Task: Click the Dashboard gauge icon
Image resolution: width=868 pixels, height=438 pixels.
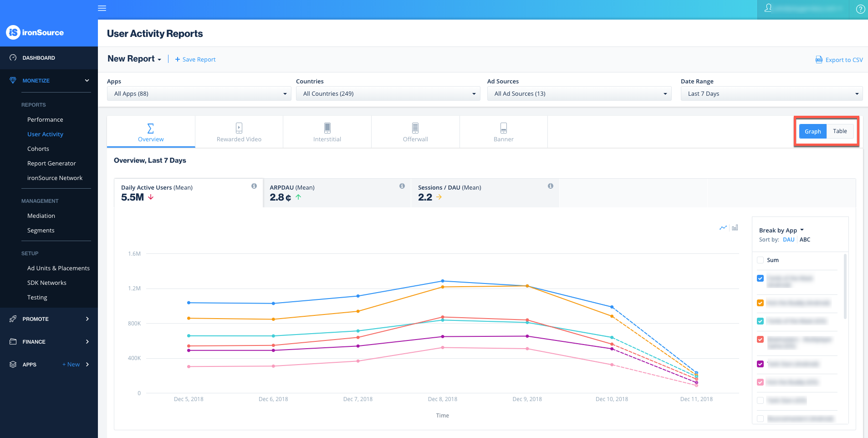Action: pyautogui.click(x=13, y=58)
